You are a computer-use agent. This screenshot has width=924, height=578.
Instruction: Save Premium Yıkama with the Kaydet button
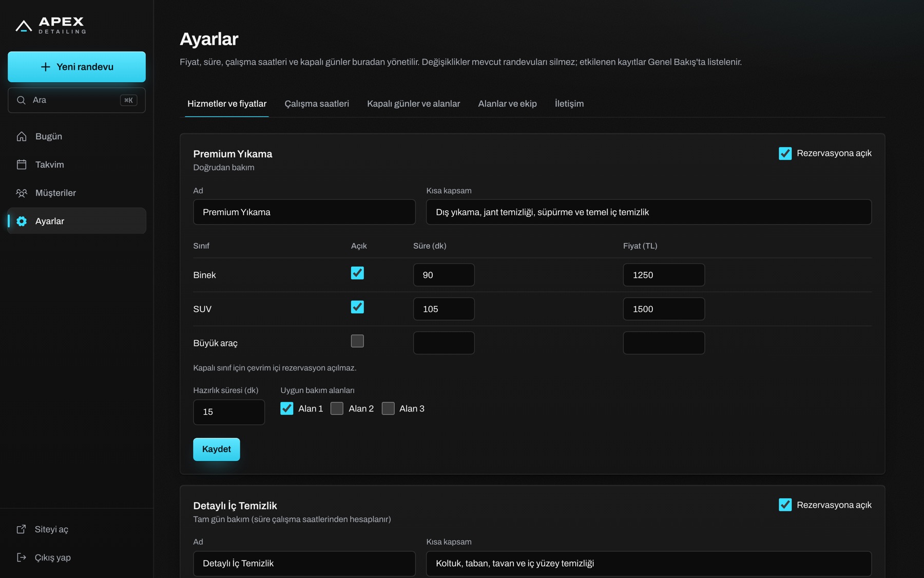217,450
